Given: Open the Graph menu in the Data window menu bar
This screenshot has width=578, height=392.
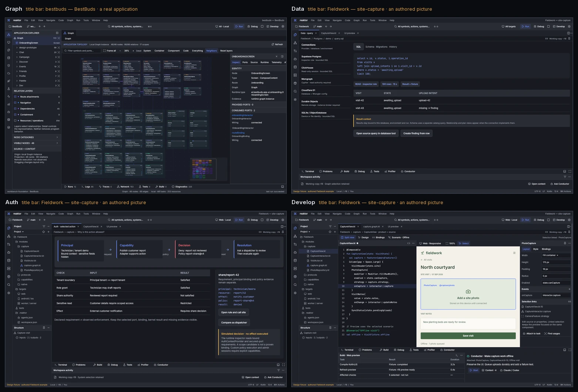Looking at the screenshot, I should 356,20.
